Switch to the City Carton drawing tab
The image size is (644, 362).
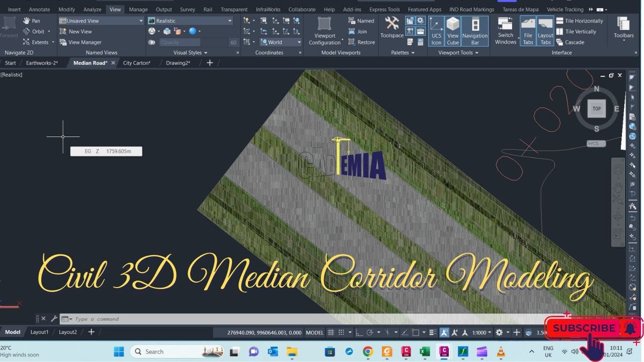pos(137,63)
